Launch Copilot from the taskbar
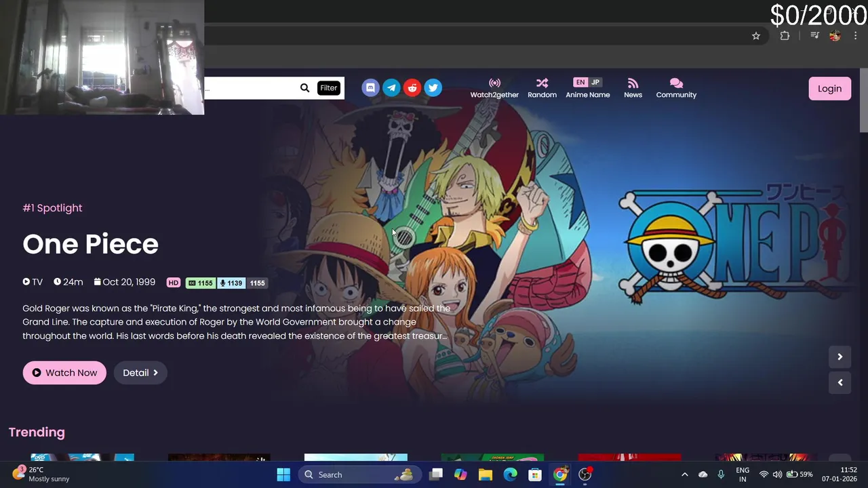This screenshot has width=868, height=488. 460,474
